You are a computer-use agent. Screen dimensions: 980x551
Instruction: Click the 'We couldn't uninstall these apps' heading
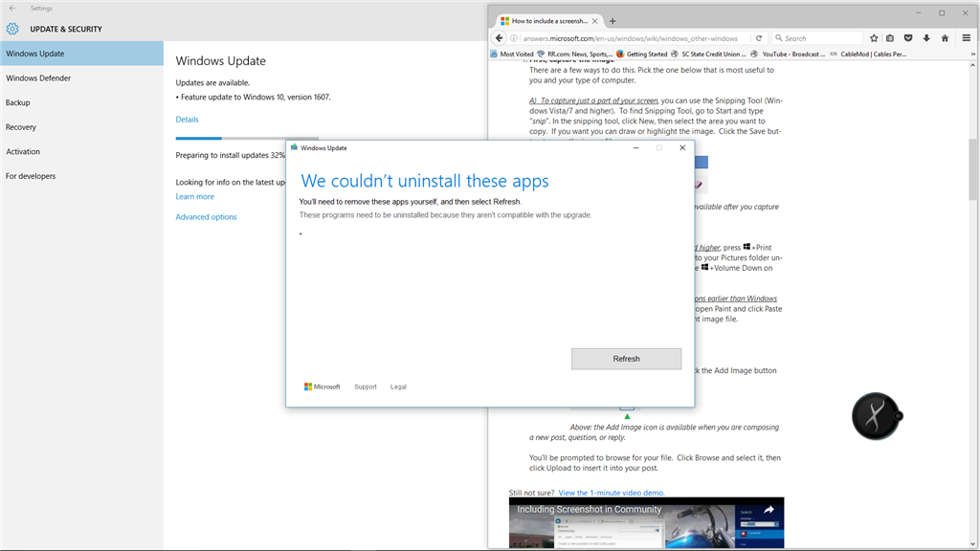pos(424,181)
